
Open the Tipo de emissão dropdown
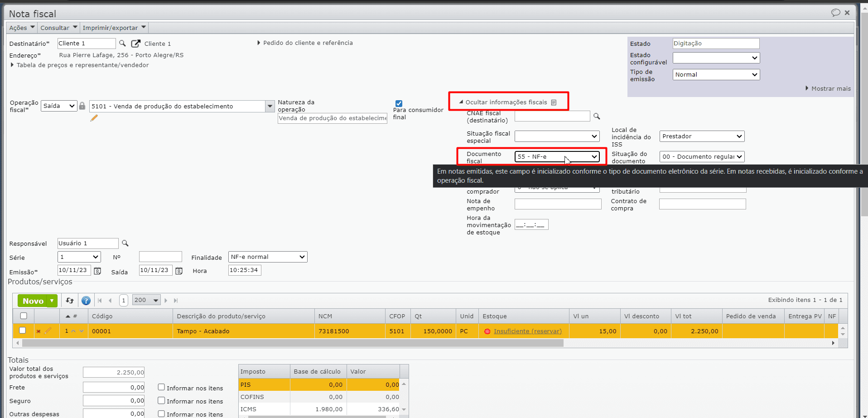(x=716, y=74)
